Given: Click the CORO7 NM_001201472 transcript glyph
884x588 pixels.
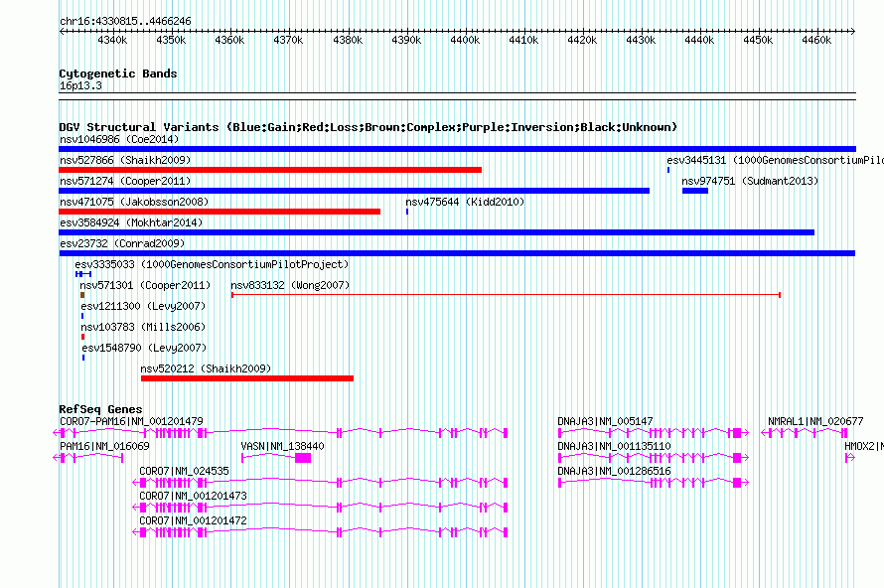Looking at the screenshot, I should tap(320, 532).
